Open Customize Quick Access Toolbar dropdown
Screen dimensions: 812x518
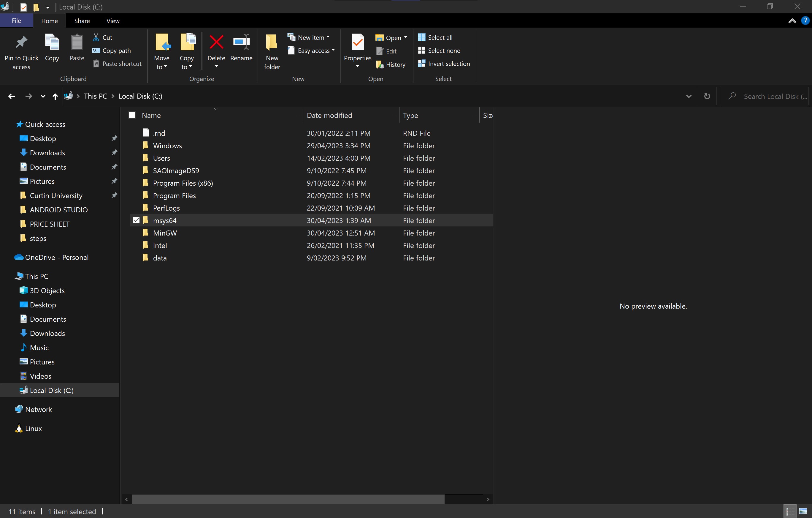(47, 7)
